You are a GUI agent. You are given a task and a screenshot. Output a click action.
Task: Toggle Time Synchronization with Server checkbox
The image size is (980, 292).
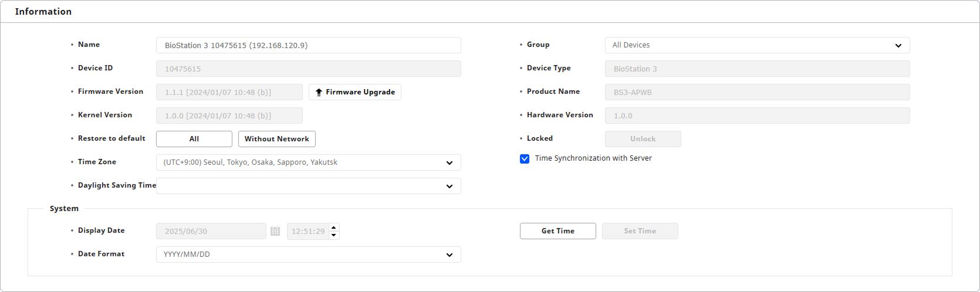click(x=525, y=159)
